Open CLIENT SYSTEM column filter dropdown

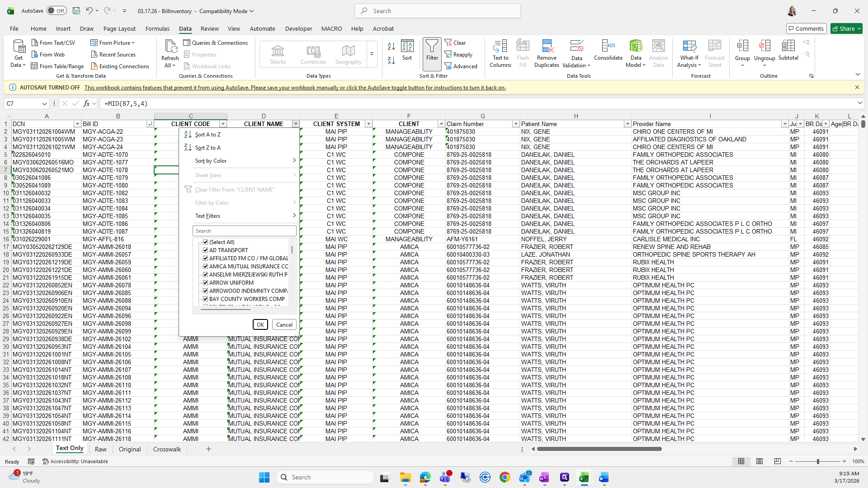point(368,124)
